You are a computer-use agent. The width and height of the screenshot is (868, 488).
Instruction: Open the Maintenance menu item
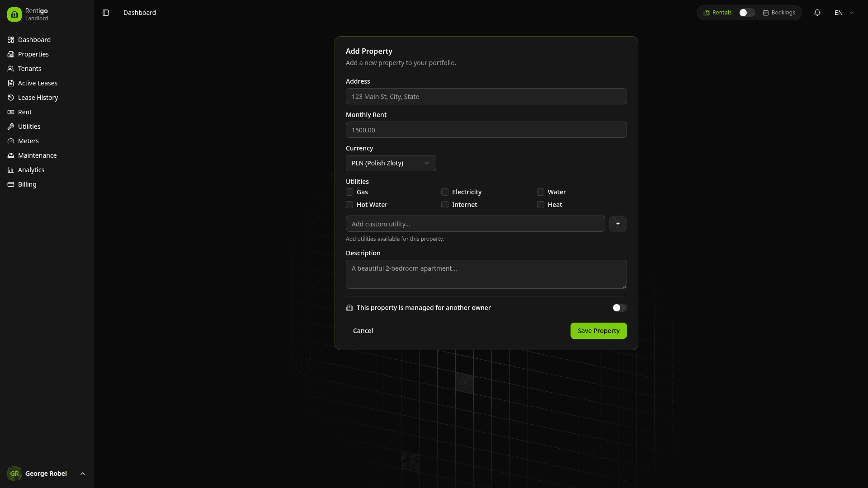[37, 155]
